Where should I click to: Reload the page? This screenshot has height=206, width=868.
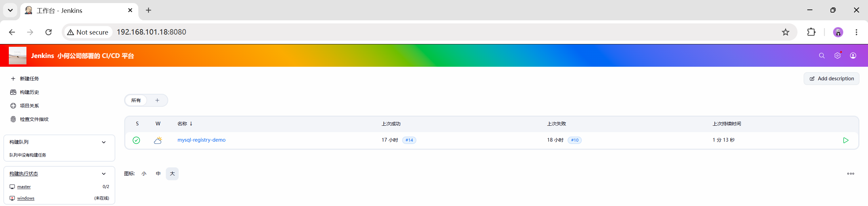(x=48, y=32)
